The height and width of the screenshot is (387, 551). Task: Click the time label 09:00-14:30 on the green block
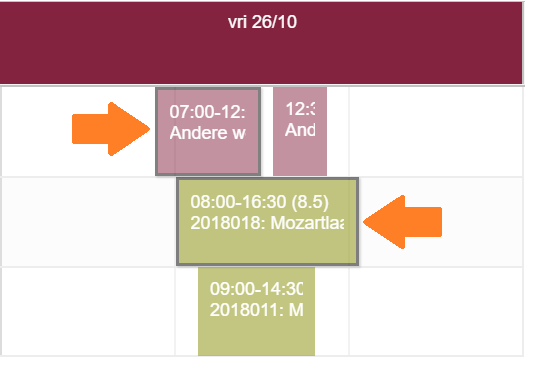[x=256, y=289]
